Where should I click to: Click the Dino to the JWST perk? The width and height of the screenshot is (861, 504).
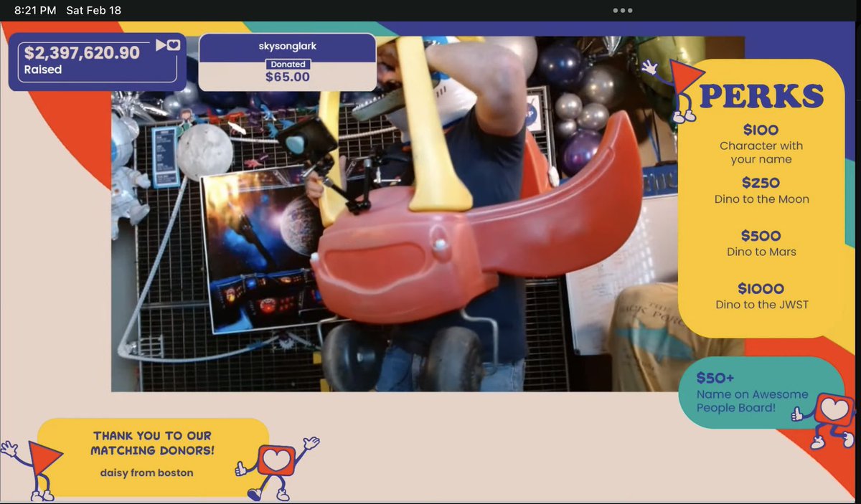pos(761,305)
